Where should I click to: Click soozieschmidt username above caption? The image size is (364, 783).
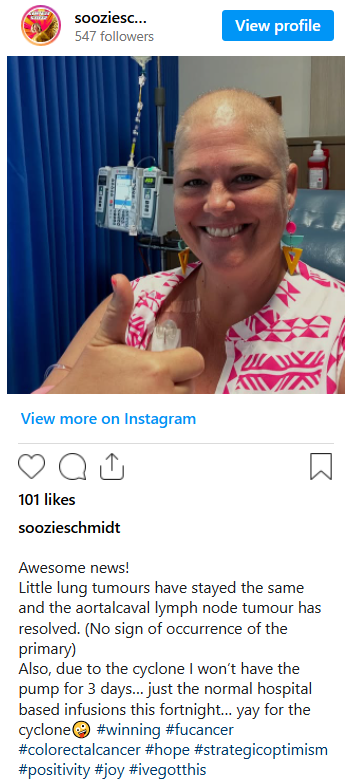(x=69, y=528)
